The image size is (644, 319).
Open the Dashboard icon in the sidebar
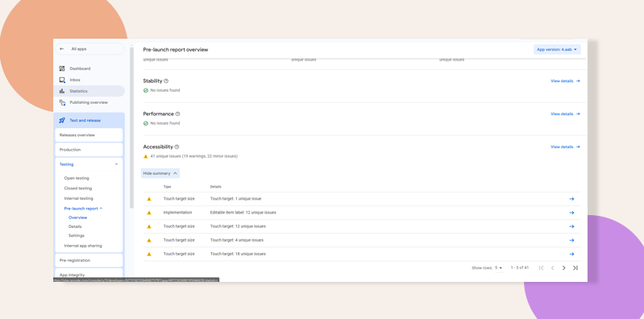(62, 68)
